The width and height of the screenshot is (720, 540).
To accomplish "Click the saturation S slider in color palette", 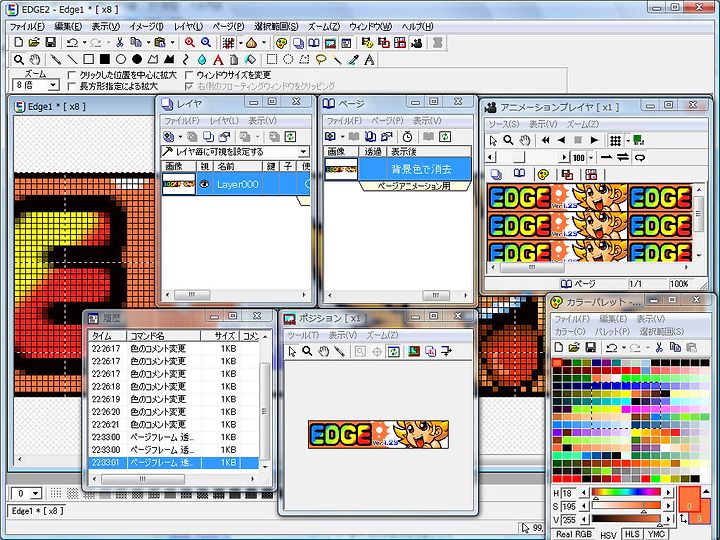I will [626, 506].
